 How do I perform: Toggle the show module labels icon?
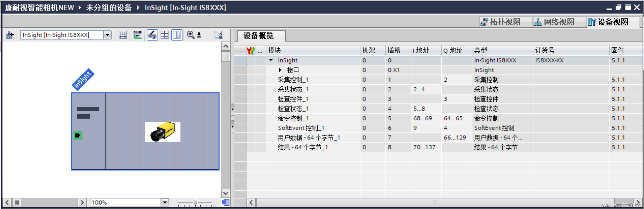(152, 35)
